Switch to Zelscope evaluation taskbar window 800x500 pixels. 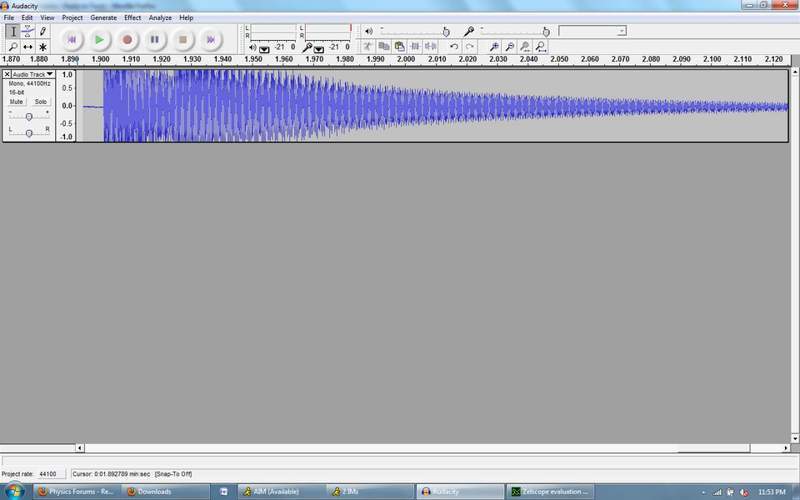[x=550, y=492]
